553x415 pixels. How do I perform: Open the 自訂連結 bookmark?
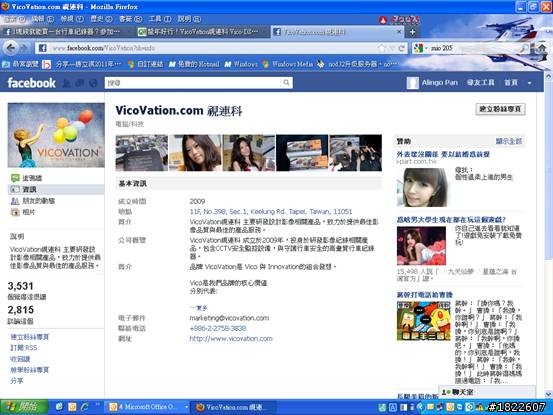tap(146, 64)
